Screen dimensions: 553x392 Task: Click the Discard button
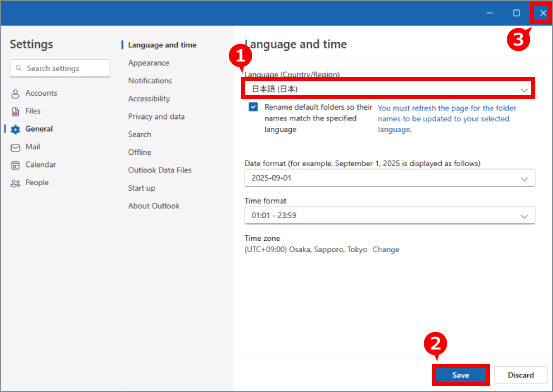tap(521, 375)
